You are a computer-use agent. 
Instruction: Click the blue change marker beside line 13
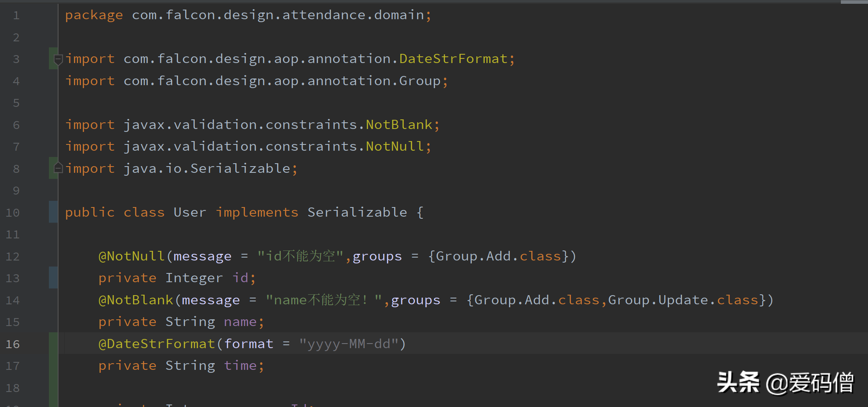53,278
